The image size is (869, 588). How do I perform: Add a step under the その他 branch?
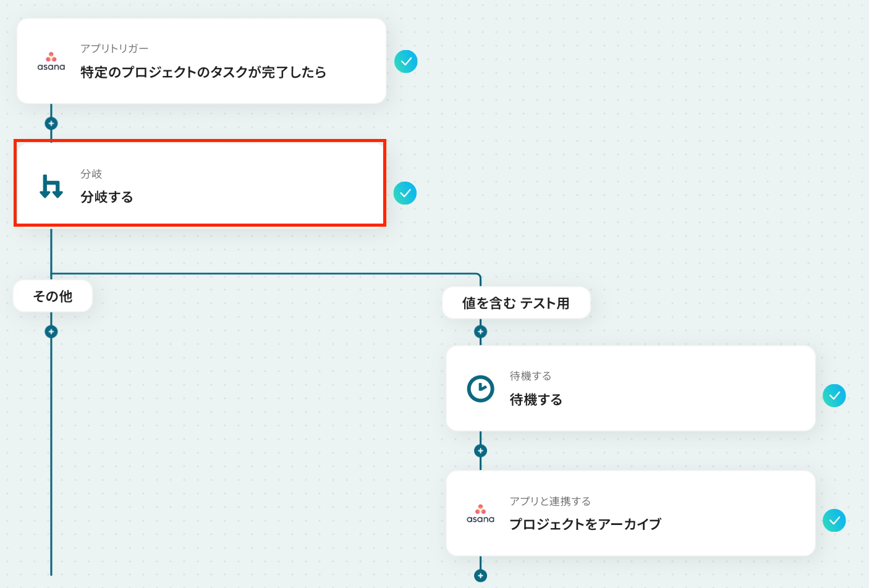[x=51, y=332]
